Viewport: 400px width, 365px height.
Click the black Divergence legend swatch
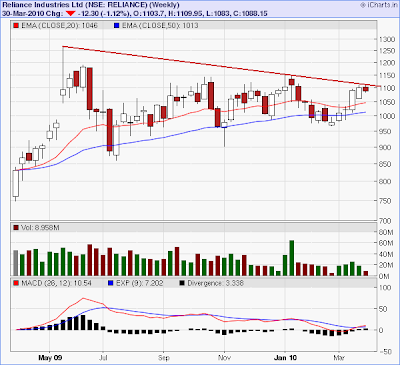(182, 283)
